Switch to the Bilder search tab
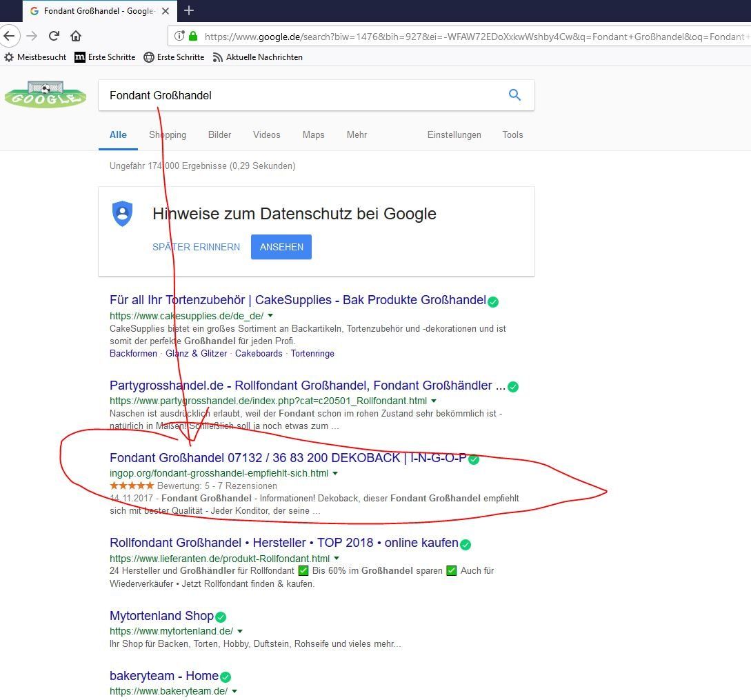Viewport: 751px width, 700px height. [219, 135]
